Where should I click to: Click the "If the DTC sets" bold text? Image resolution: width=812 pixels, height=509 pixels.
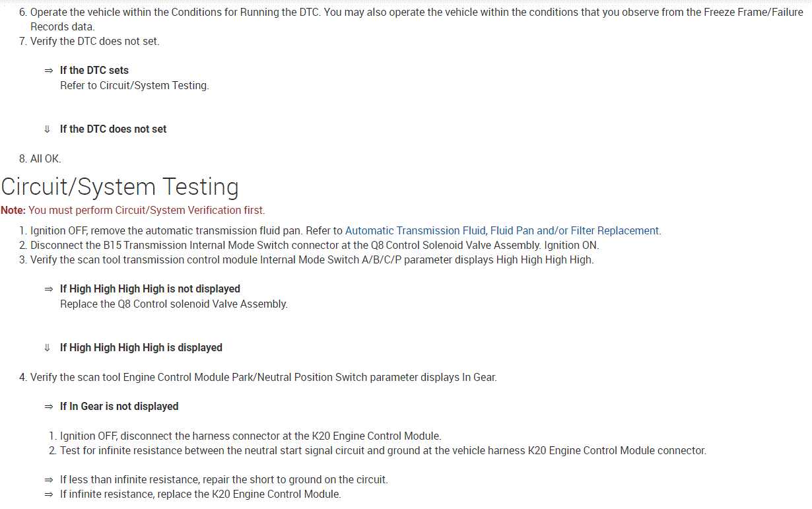tap(94, 71)
